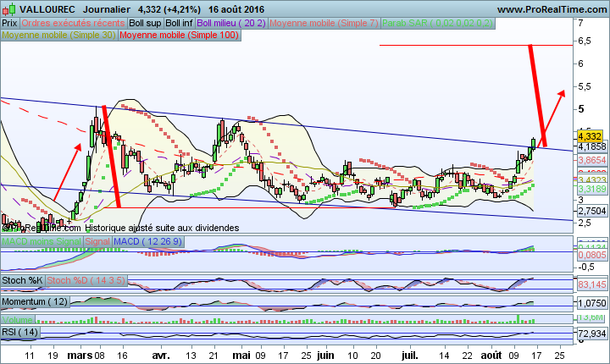Click the 4,1858 price axis label
The image size is (610, 364).
coord(591,146)
